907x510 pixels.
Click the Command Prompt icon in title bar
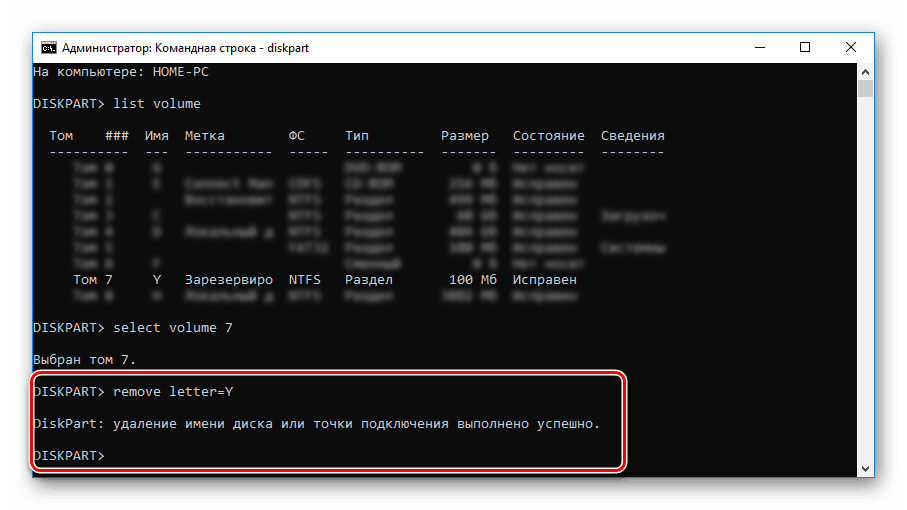coord(49,47)
